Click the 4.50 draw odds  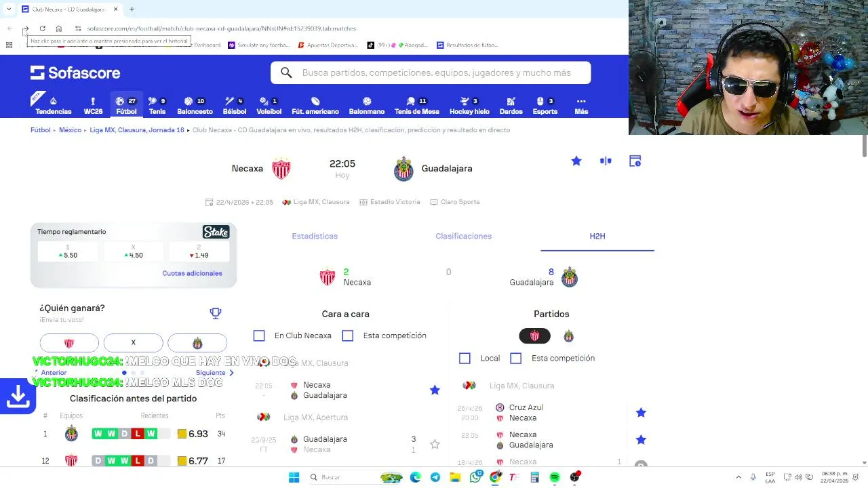coord(133,251)
